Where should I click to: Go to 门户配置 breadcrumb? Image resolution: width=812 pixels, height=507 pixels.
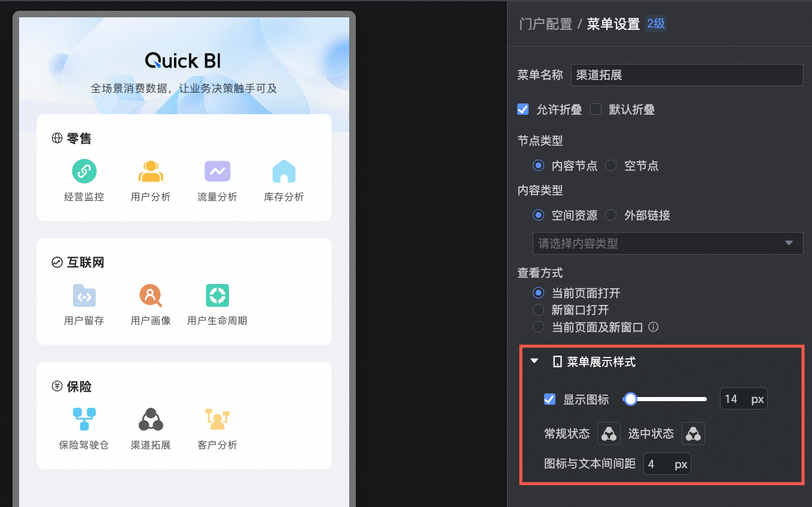545,24
